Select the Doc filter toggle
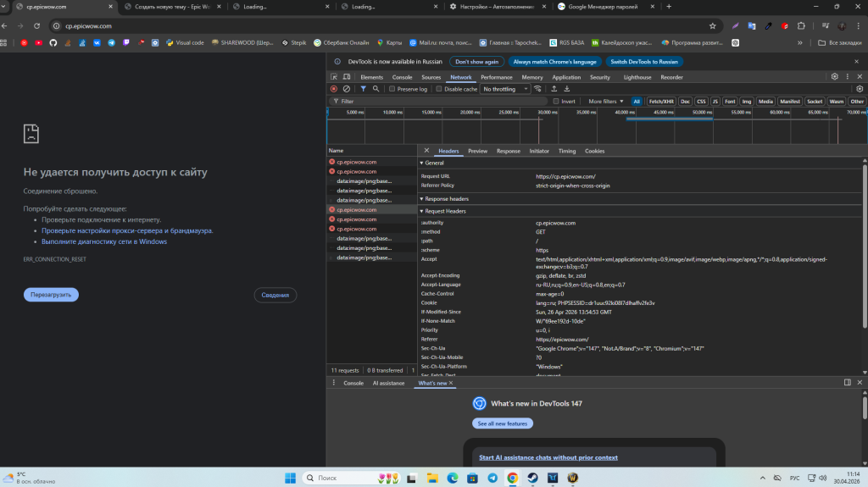868x487 pixels. pos(685,102)
